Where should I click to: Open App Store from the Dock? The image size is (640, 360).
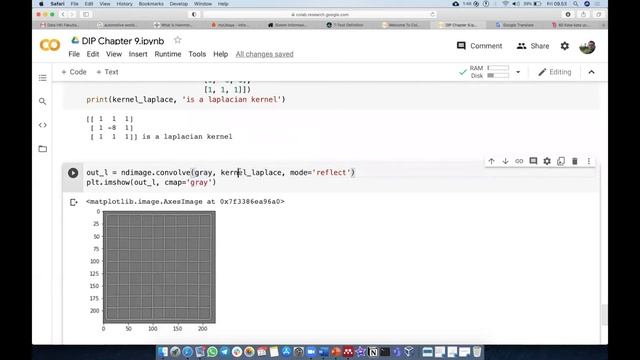287,352
